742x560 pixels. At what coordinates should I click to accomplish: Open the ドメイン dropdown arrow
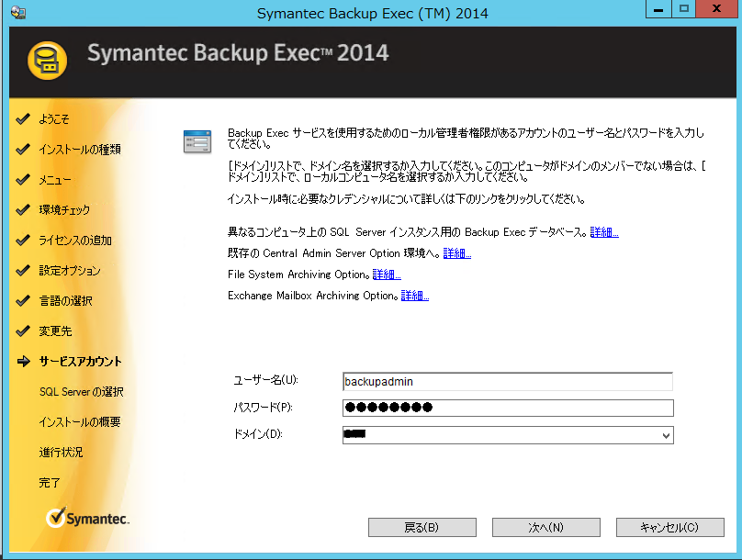[666, 435]
